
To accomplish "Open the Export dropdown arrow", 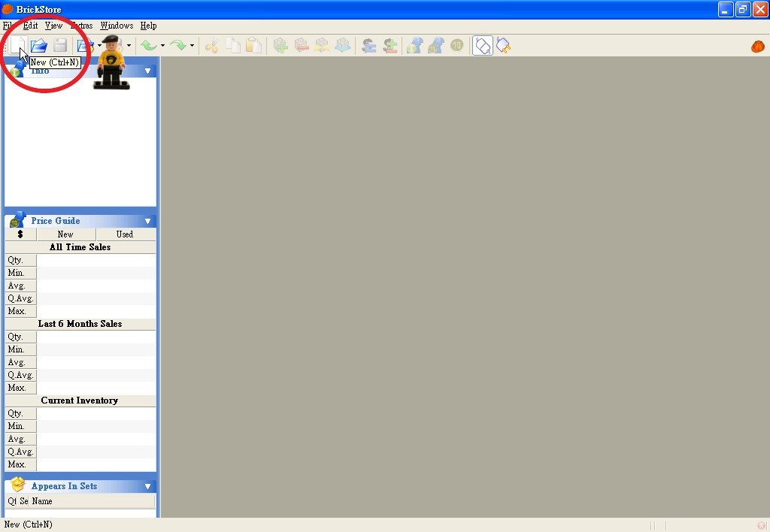I will coord(129,46).
